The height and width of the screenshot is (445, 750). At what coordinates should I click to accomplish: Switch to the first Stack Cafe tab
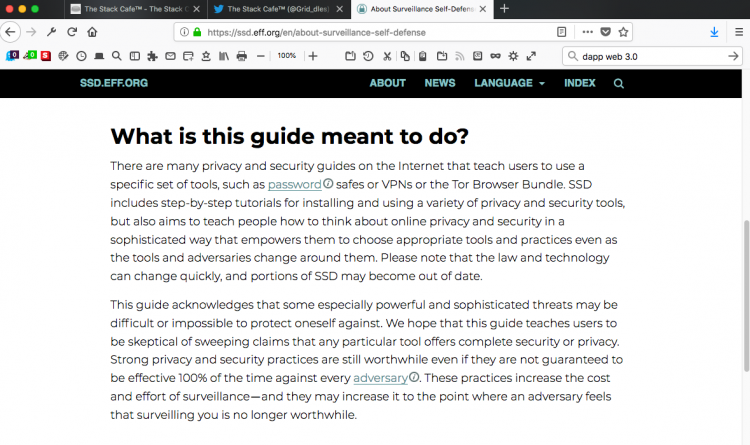(135, 9)
